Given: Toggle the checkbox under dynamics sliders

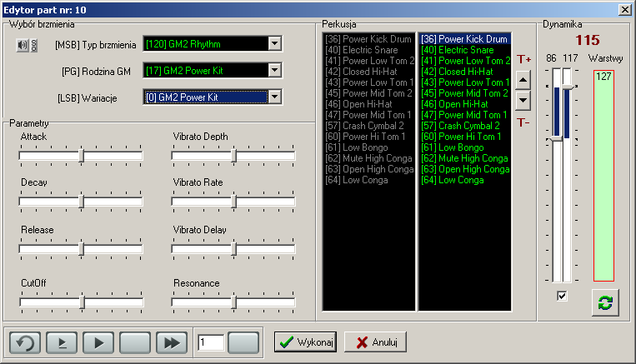Looking at the screenshot, I should [562, 296].
